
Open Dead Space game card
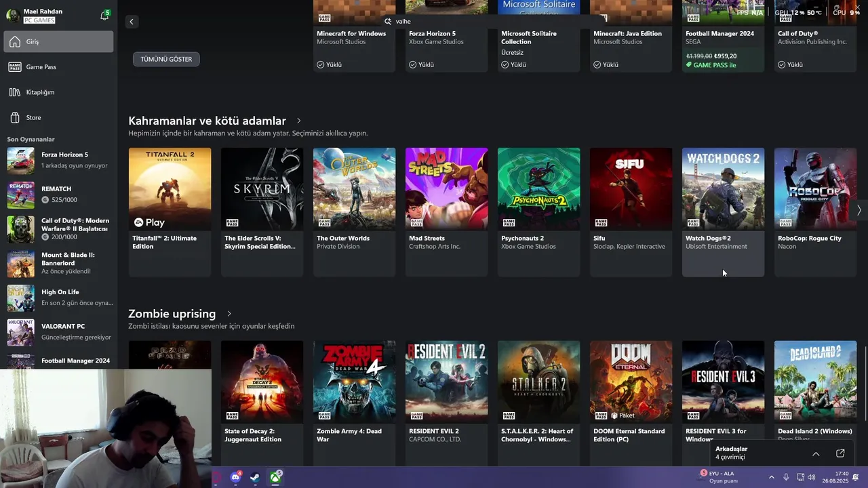pos(170,354)
